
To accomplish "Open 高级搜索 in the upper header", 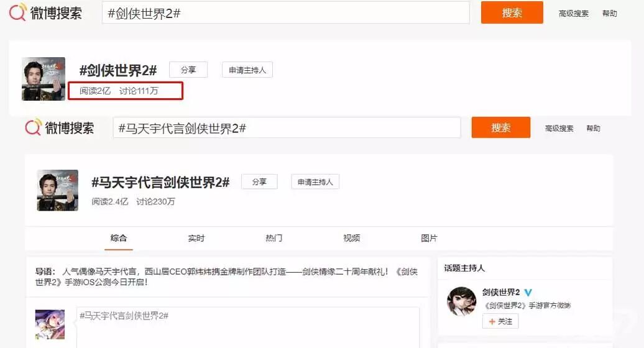I will point(573,14).
